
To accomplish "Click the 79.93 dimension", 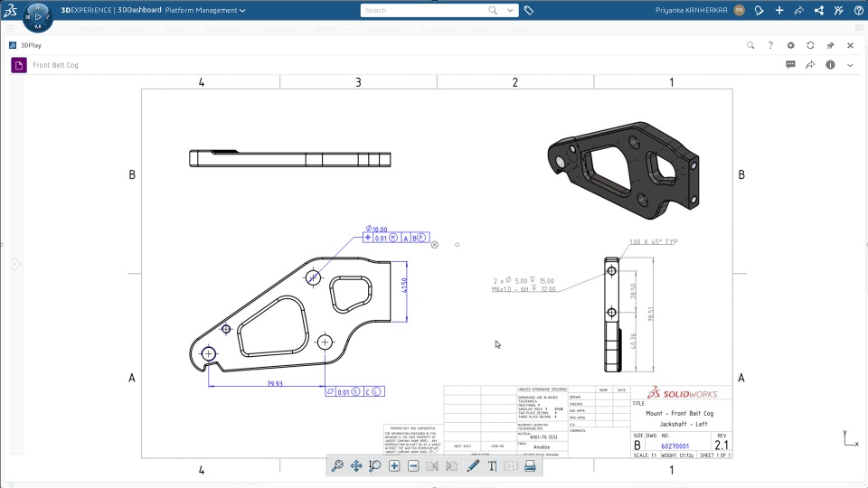I will 275,383.
